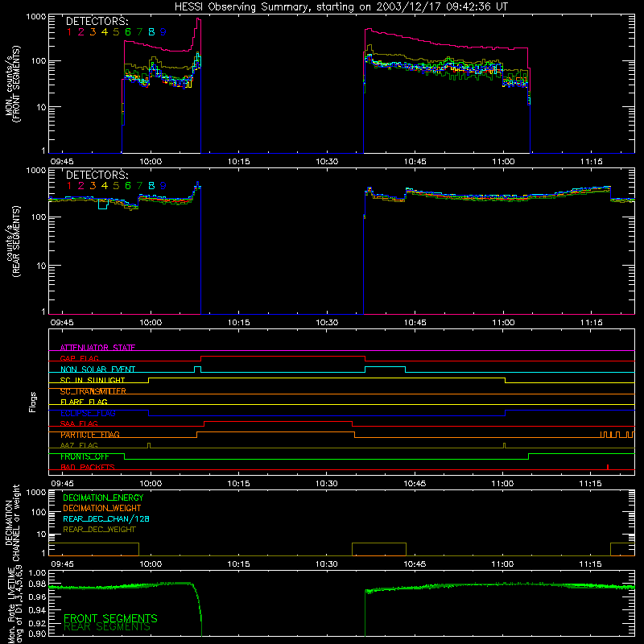
Task: Click the 1.00 tick on livetime axis
Action: (x=37, y=573)
